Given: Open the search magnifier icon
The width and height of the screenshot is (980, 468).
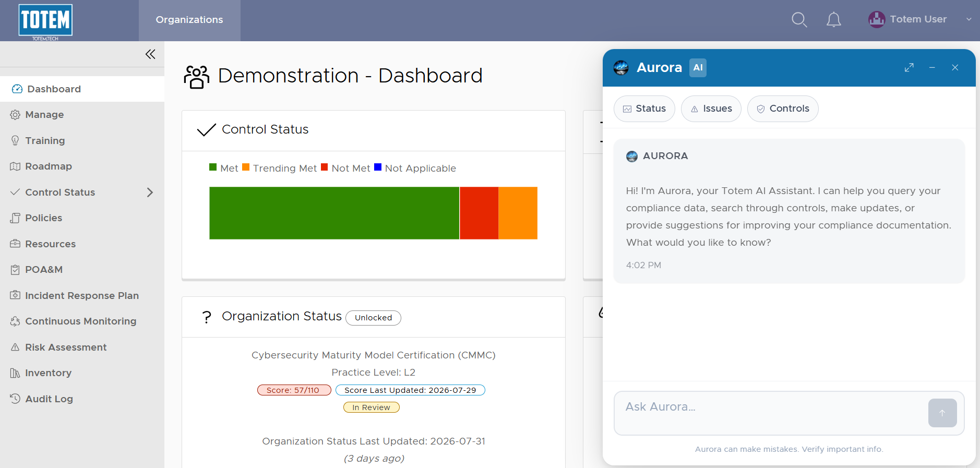Looking at the screenshot, I should (x=799, y=20).
